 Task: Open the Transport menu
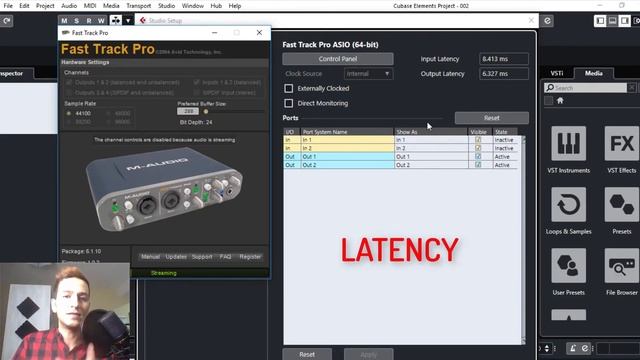point(139,6)
